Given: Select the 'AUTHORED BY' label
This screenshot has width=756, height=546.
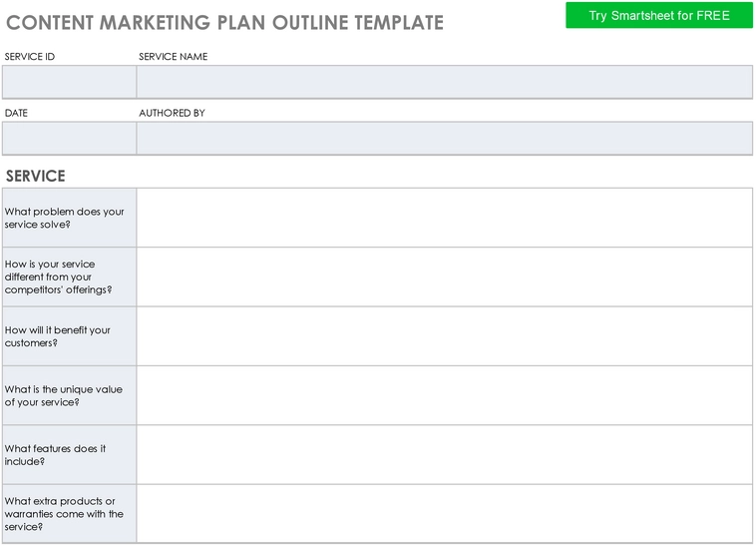Looking at the screenshot, I should point(172,113).
